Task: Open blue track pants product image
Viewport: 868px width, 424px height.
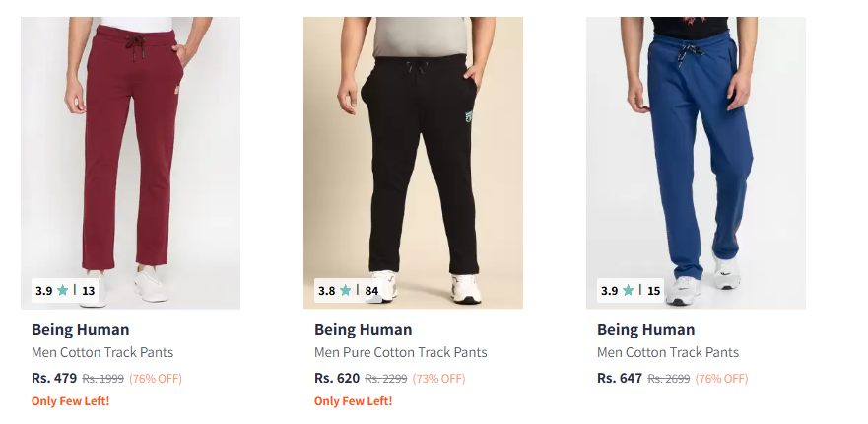Action: (696, 148)
